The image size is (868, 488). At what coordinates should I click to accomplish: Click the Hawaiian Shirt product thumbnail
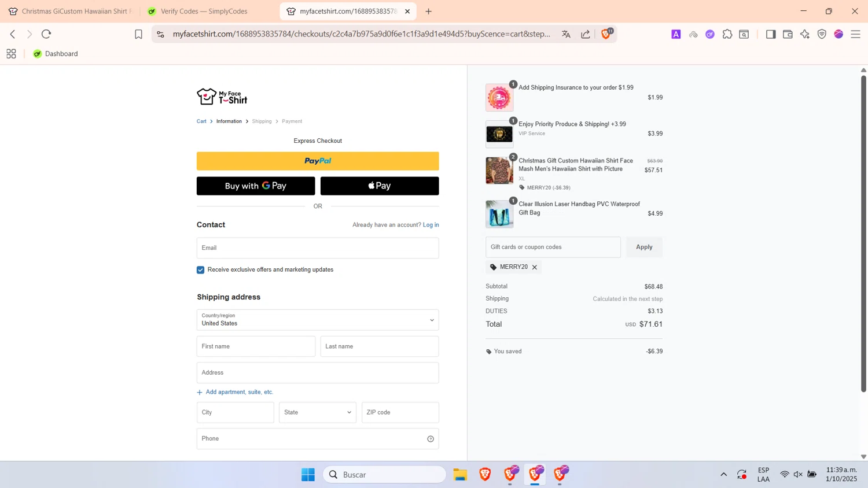tap(499, 171)
